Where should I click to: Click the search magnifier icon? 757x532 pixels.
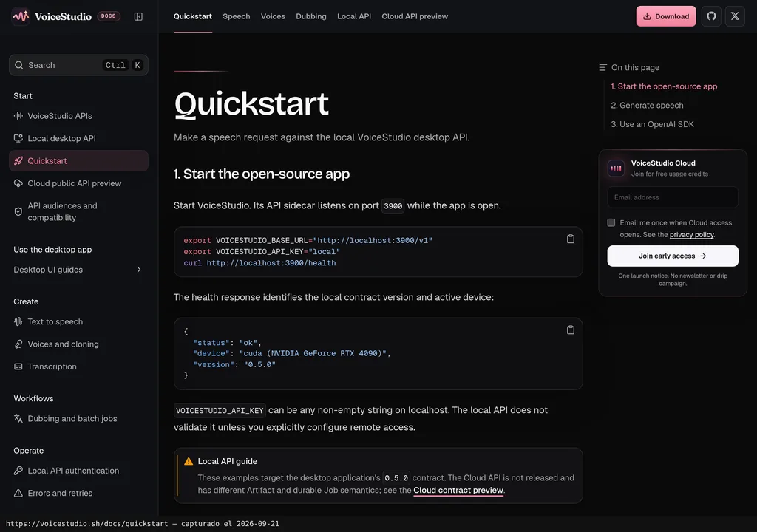tap(18, 65)
